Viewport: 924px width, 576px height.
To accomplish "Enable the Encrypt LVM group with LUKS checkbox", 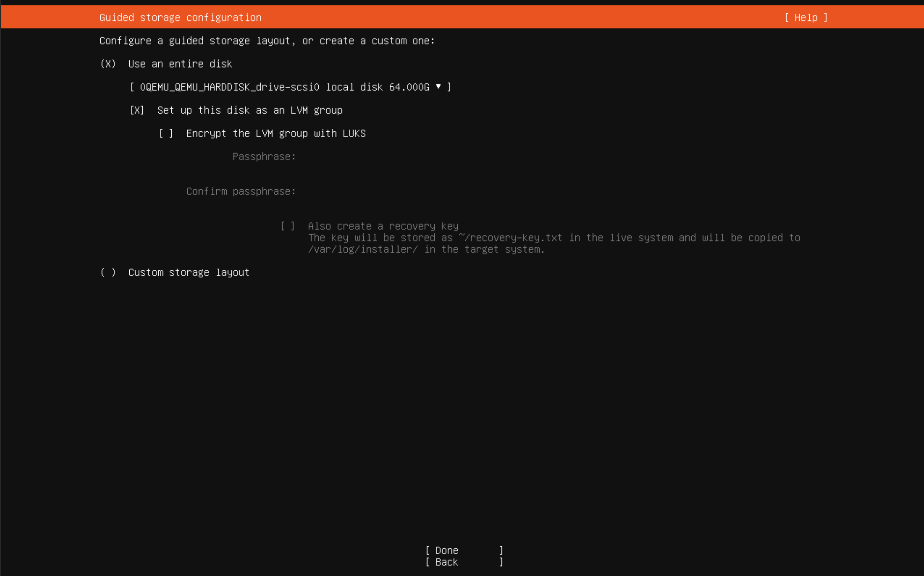I will click(166, 134).
